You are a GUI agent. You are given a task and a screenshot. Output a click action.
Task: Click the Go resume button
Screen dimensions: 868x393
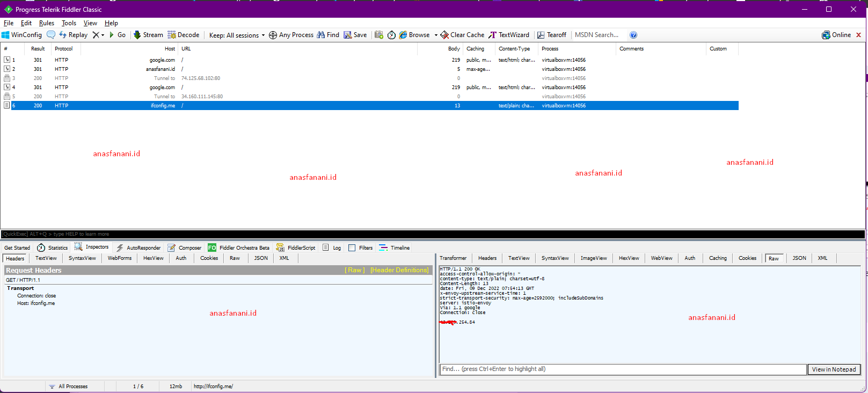click(118, 35)
